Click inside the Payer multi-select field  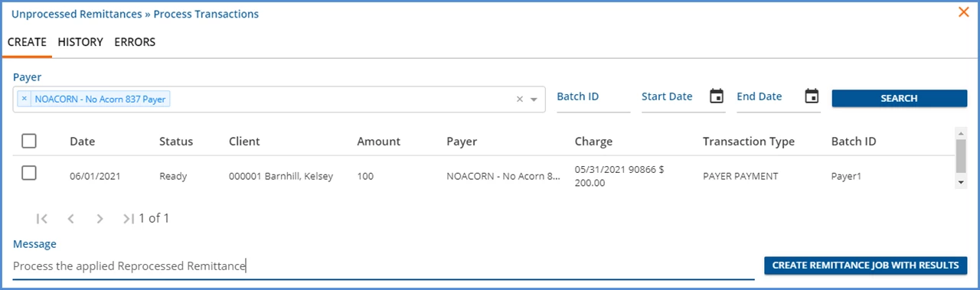[279, 99]
